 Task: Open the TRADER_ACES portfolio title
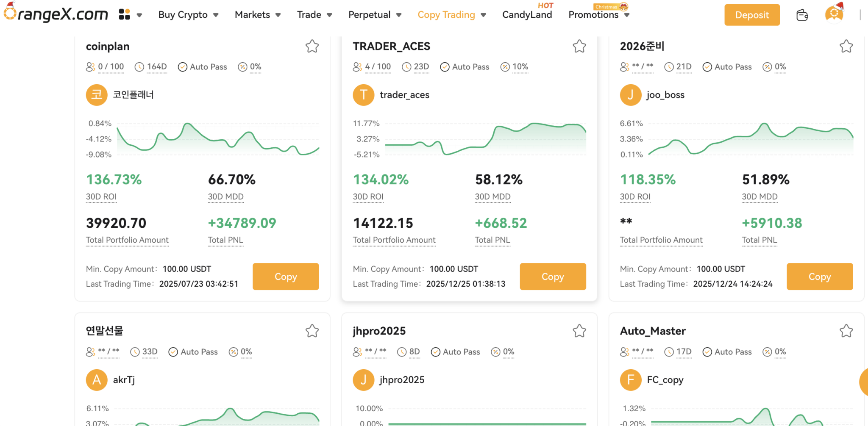391,46
